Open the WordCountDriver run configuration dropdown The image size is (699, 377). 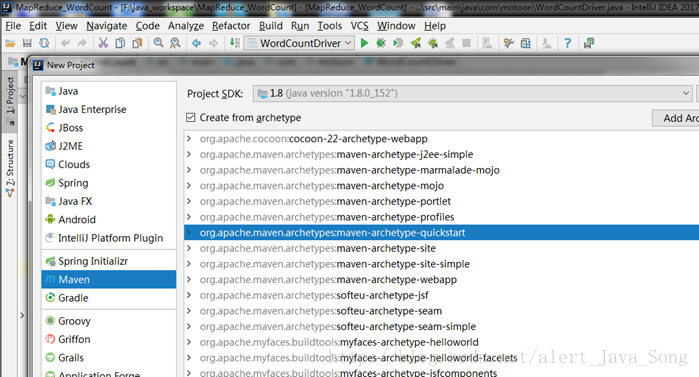coord(300,43)
